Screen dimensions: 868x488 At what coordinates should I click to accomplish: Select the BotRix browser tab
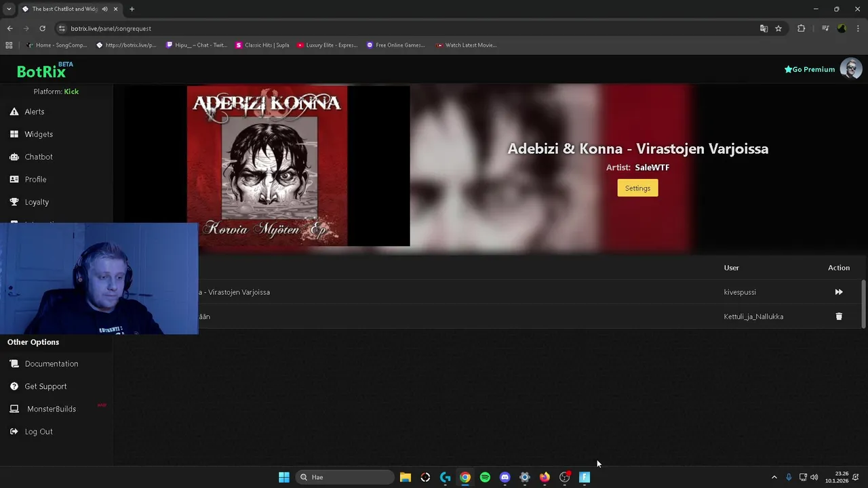pos(63,9)
